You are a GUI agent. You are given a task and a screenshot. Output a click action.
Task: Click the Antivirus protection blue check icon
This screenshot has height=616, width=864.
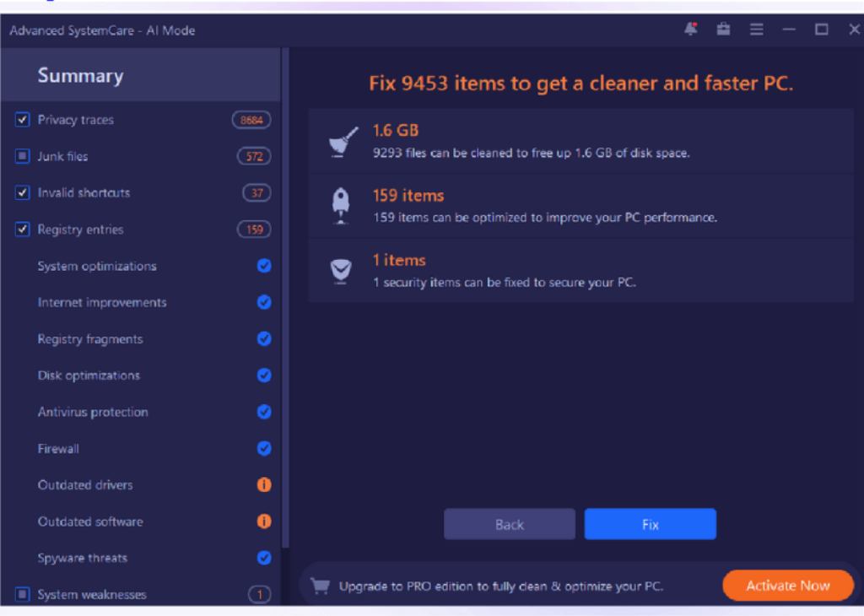click(x=264, y=412)
